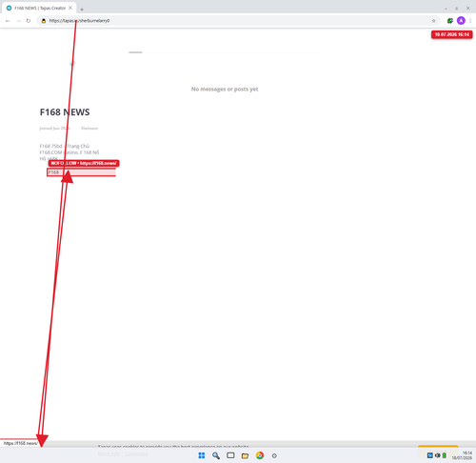Click the Vietnam location text

pyautogui.click(x=89, y=129)
